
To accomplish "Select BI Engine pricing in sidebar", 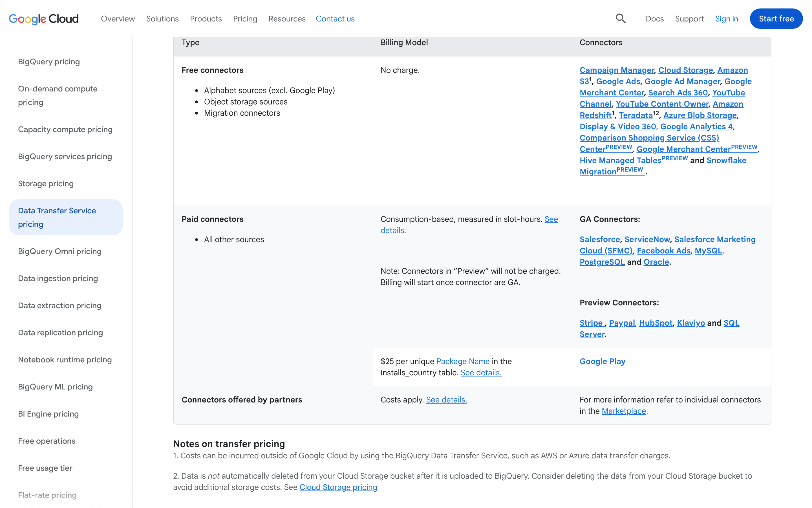I will tap(48, 414).
